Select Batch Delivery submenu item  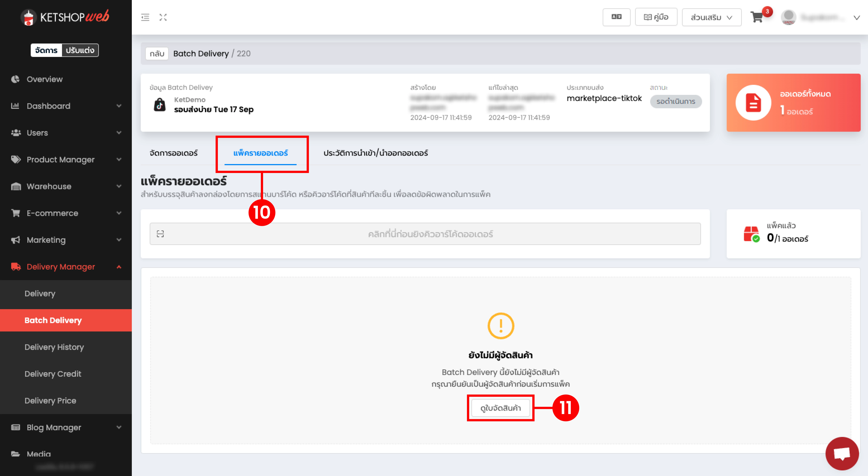(66, 320)
